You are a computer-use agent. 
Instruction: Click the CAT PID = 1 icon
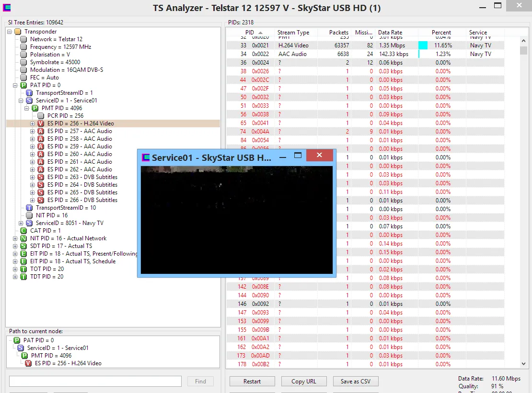[x=23, y=231]
